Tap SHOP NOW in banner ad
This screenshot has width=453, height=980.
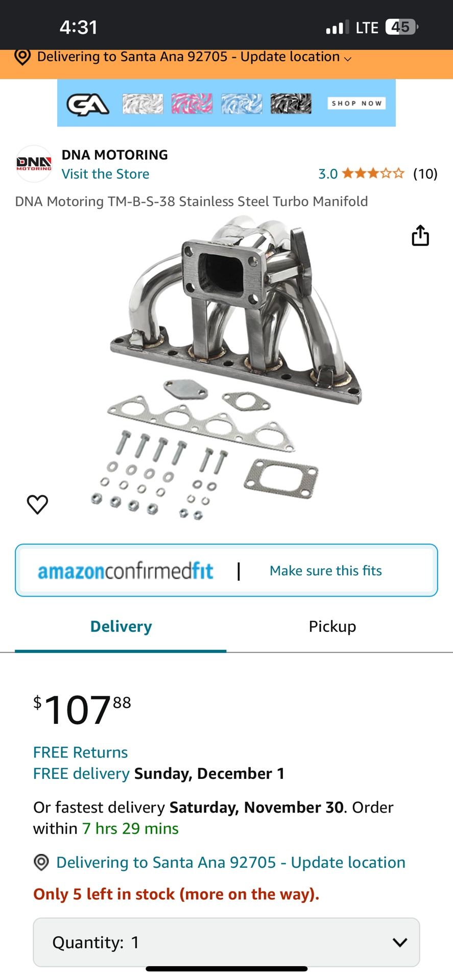(356, 103)
